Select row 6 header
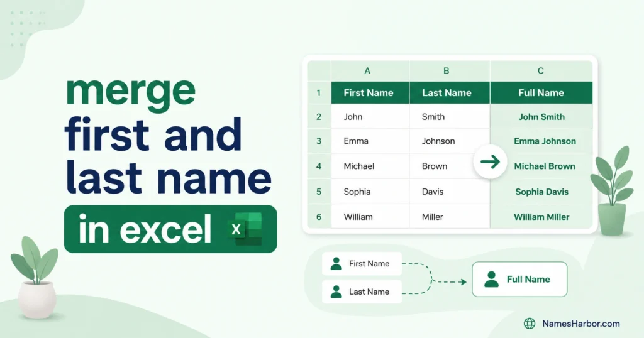Viewport: 644px width, 338px height. [319, 217]
